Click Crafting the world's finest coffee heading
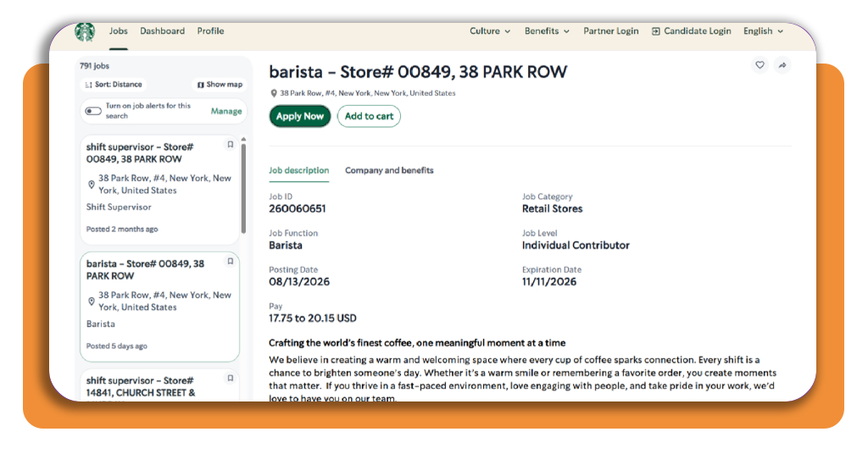 [417, 343]
